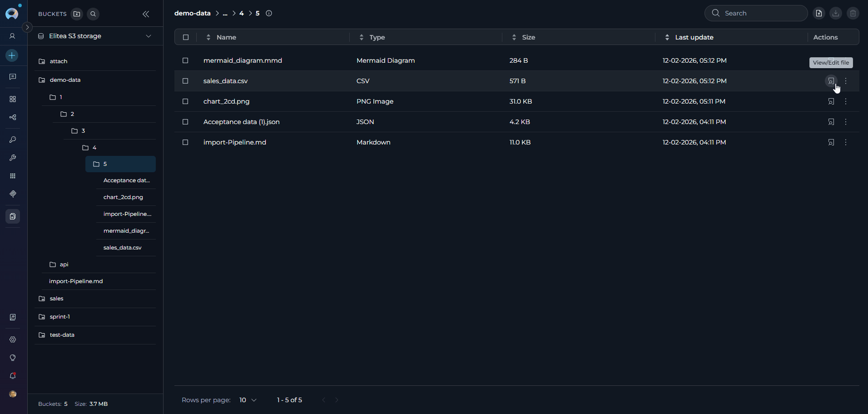Click the lightbulb tips sidebar icon

13,358
